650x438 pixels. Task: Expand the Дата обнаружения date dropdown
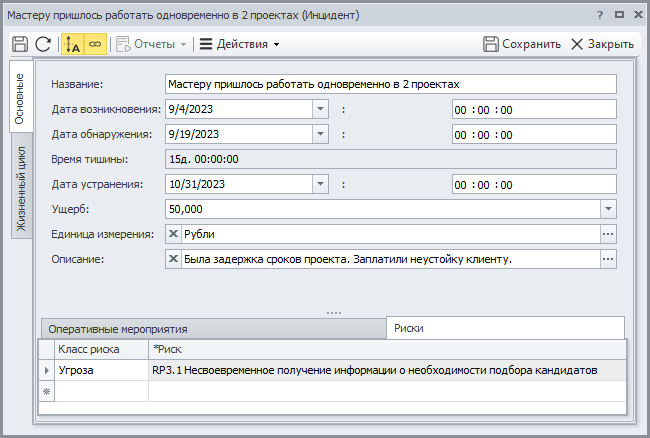320,134
